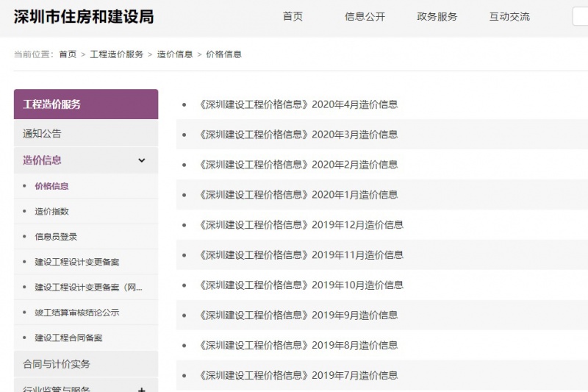The image size is (588, 392).
Task: Click 工程造价服务 breadcrumb link
Action: tap(117, 54)
